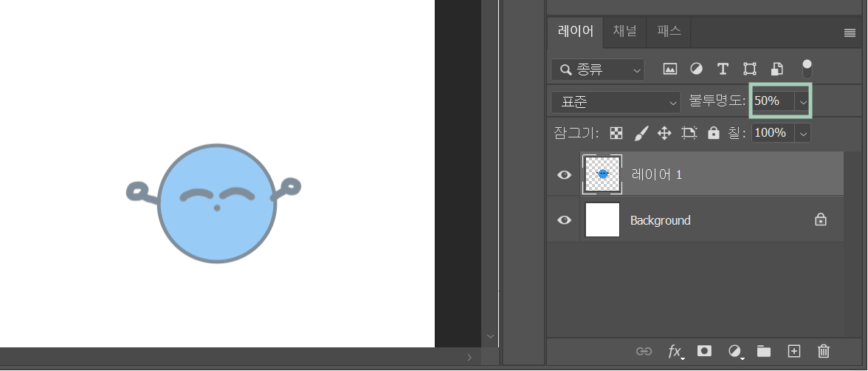The width and height of the screenshot is (868, 371).
Task: Click the horizontal scroll right arrow
Action: (x=469, y=358)
